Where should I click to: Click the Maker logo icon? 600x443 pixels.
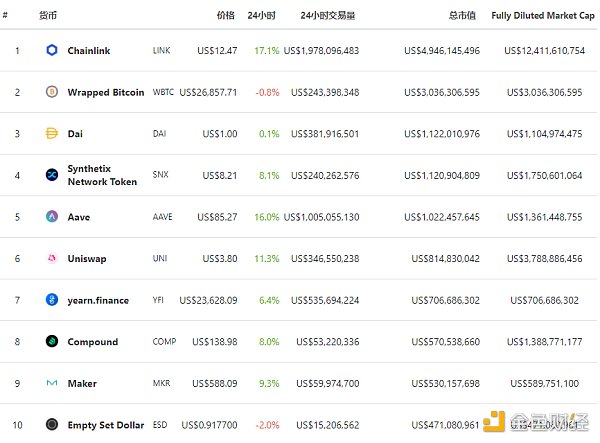click(x=52, y=383)
